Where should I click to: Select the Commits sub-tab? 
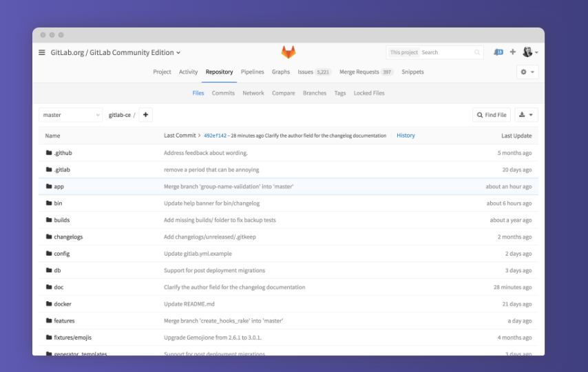click(223, 93)
